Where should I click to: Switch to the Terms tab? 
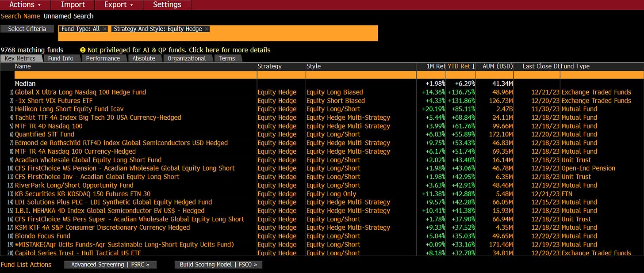point(227,58)
